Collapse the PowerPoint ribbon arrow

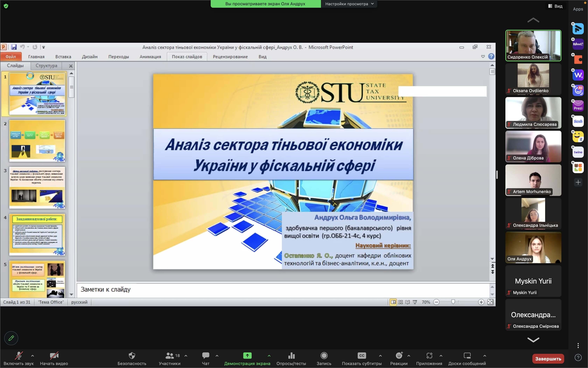point(483,56)
